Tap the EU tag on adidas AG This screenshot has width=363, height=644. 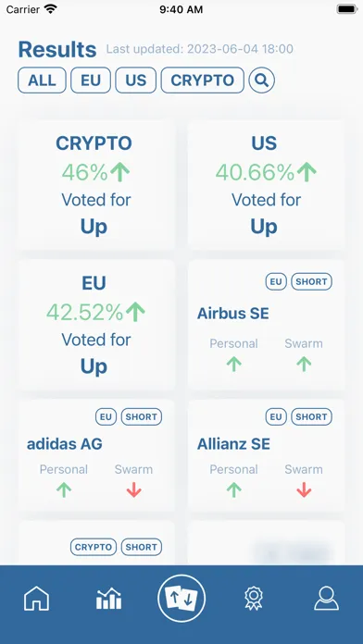click(x=106, y=417)
